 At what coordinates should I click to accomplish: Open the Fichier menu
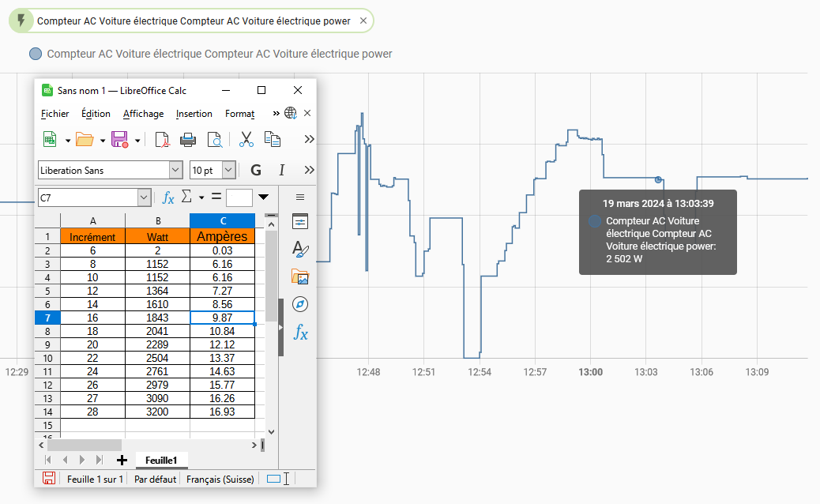(55, 114)
